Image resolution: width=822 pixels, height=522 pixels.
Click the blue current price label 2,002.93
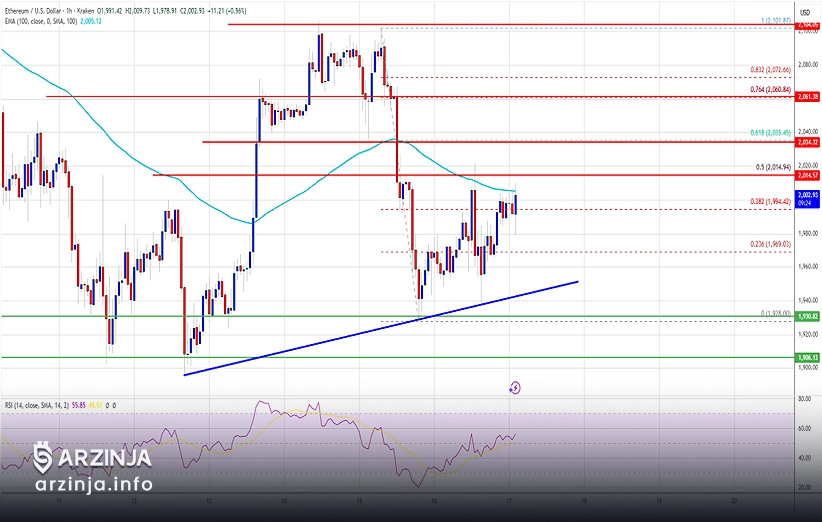coord(807,194)
